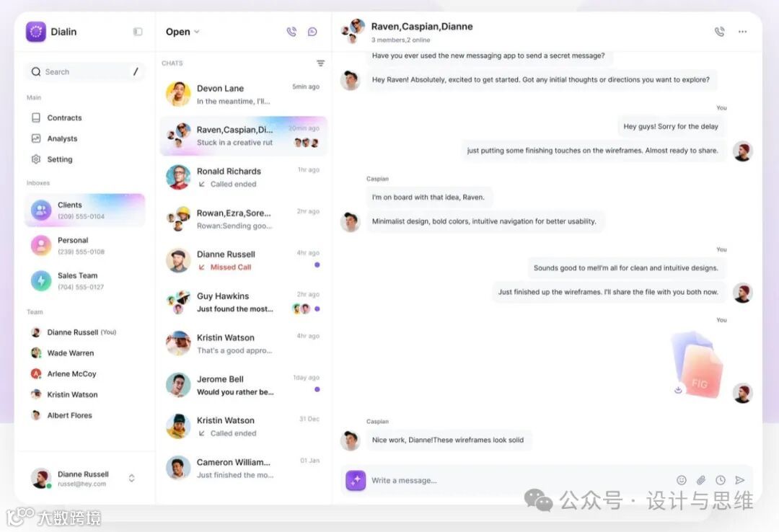Viewport: 779px width, 532px height.
Task: Open the chats filter icon
Action: pos(320,63)
